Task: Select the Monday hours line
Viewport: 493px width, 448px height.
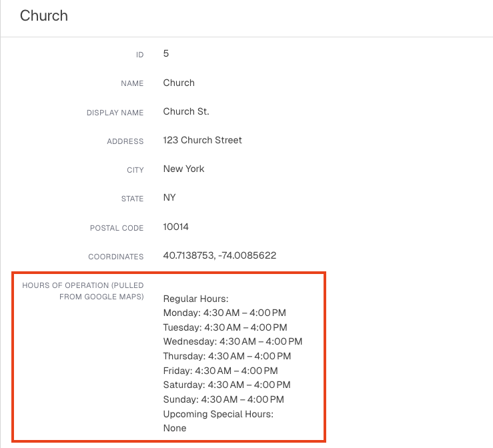Action: coord(225,313)
